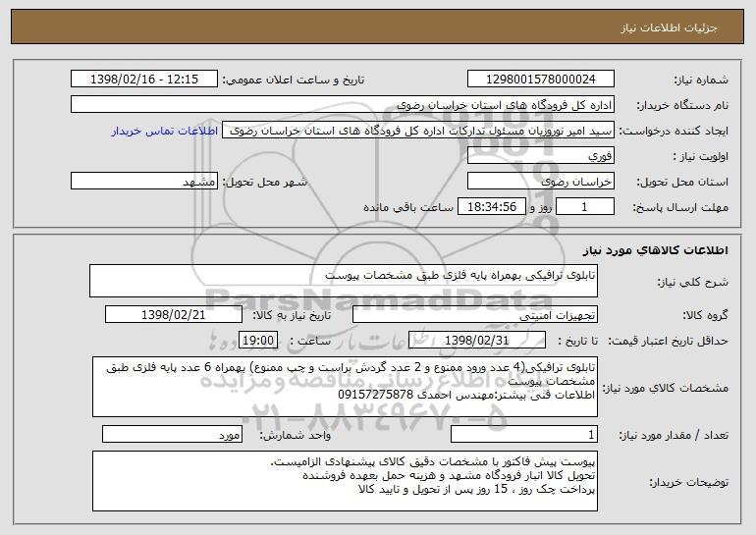Click the delivery province field خراسان رضوی
The height and width of the screenshot is (535, 756).
(541, 182)
